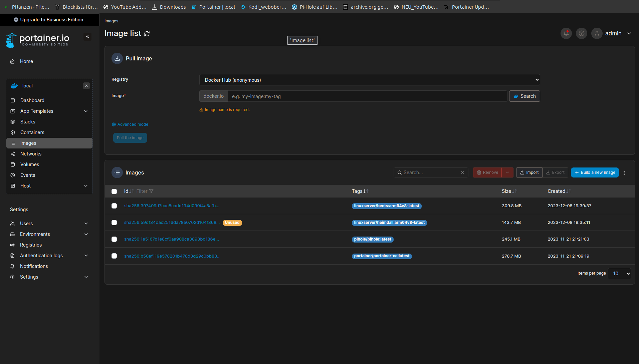Image resolution: width=639 pixels, height=364 pixels.
Task: Select the linuxserver/heimdall image checkbox
Action: [114, 223]
